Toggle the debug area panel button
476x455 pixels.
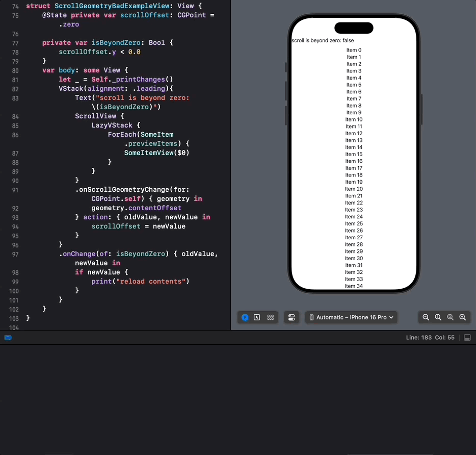tap(467, 338)
